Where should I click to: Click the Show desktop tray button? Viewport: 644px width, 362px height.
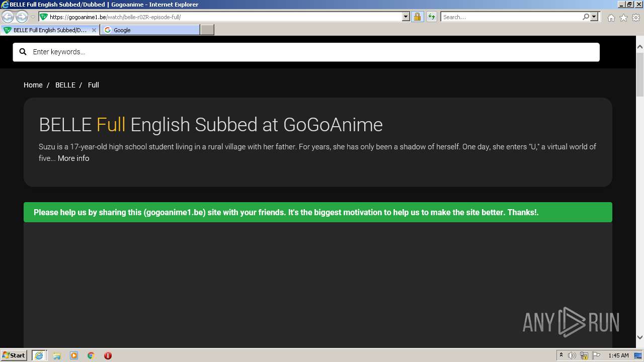pyautogui.click(x=638, y=355)
